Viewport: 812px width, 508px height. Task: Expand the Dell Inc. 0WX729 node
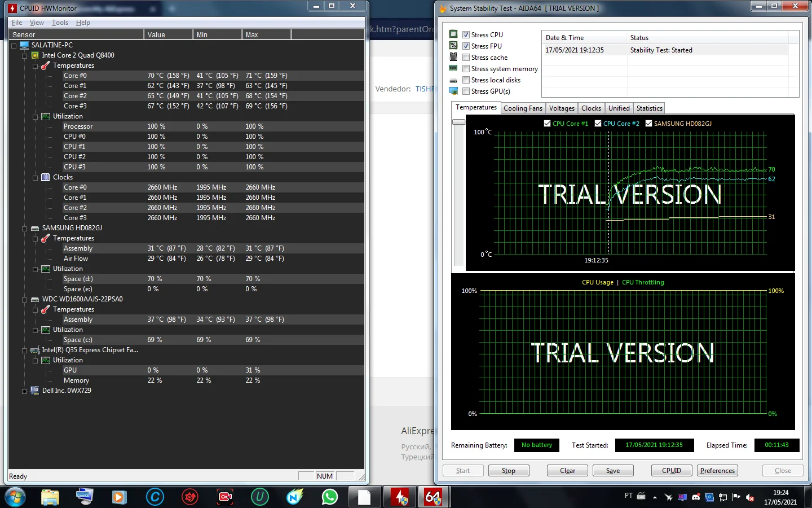(24, 391)
